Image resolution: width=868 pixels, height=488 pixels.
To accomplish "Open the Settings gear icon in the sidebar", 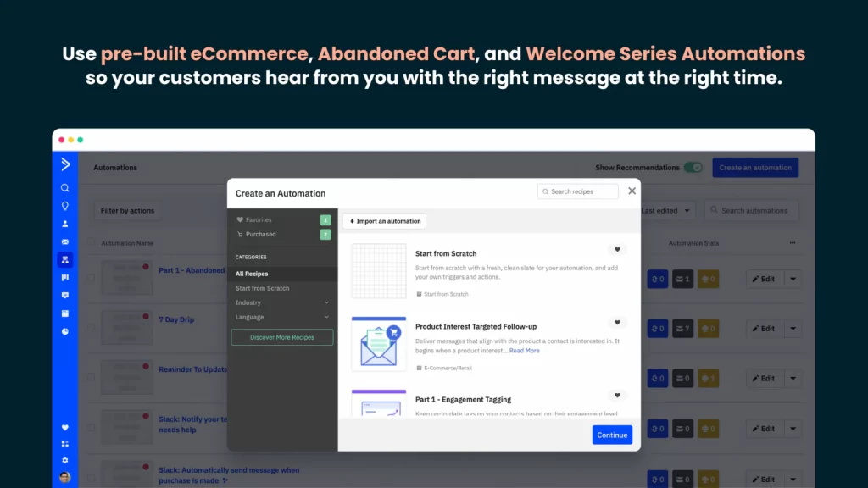I will [64, 460].
